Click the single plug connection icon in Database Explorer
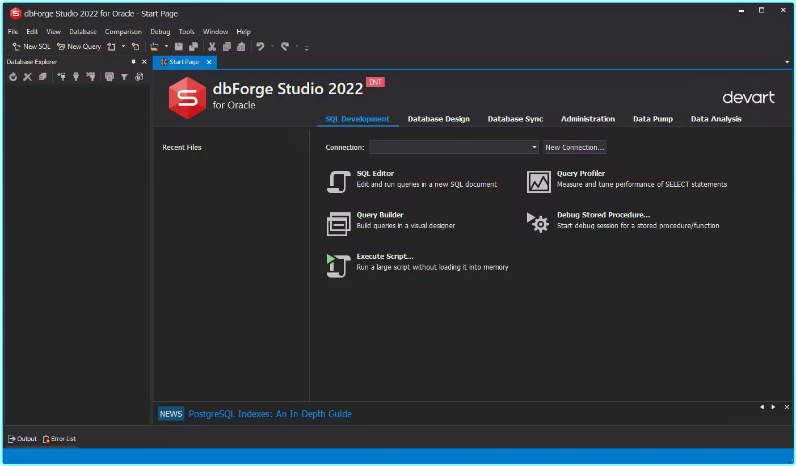796x466 pixels. 76,77
